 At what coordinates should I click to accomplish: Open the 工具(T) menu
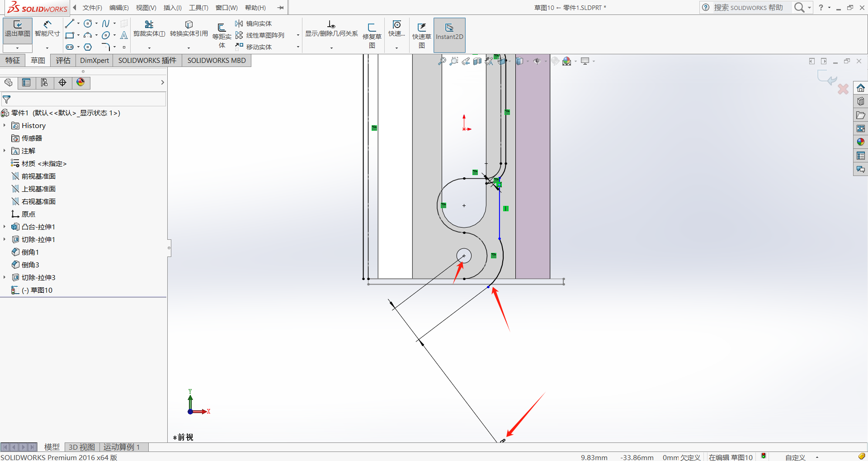point(198,8)
